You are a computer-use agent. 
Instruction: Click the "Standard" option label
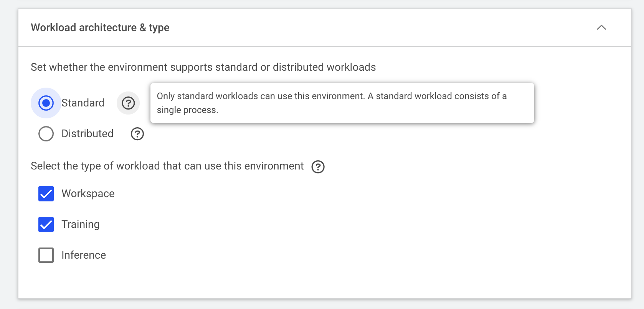tap(83, 103)
